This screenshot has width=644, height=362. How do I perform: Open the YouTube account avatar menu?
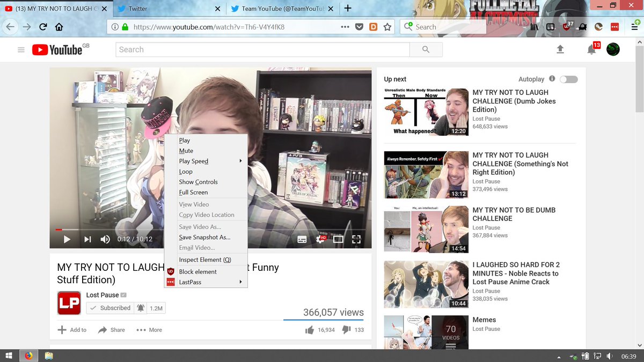(x=613, y=49)
